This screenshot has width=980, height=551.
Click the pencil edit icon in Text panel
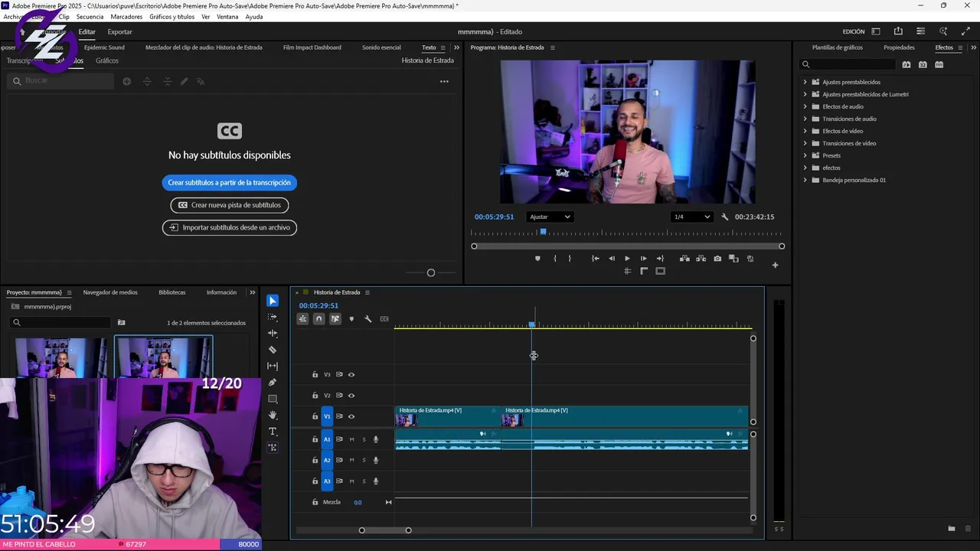(x=184, y=81)
